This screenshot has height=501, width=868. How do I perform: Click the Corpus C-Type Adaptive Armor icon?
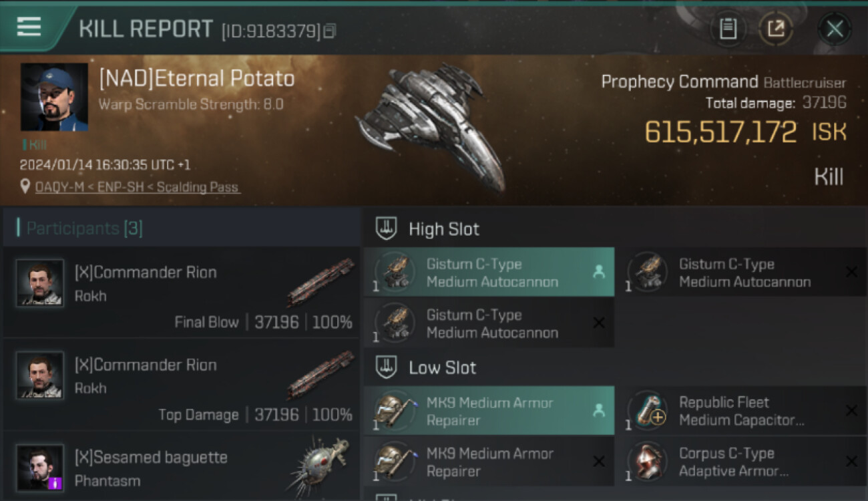pos(646,462)
